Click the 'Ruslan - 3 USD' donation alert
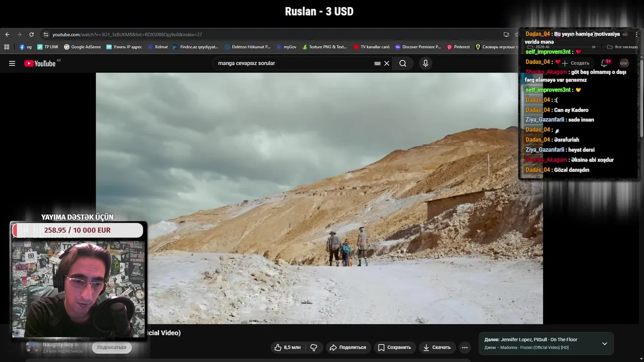 (319, 12)
